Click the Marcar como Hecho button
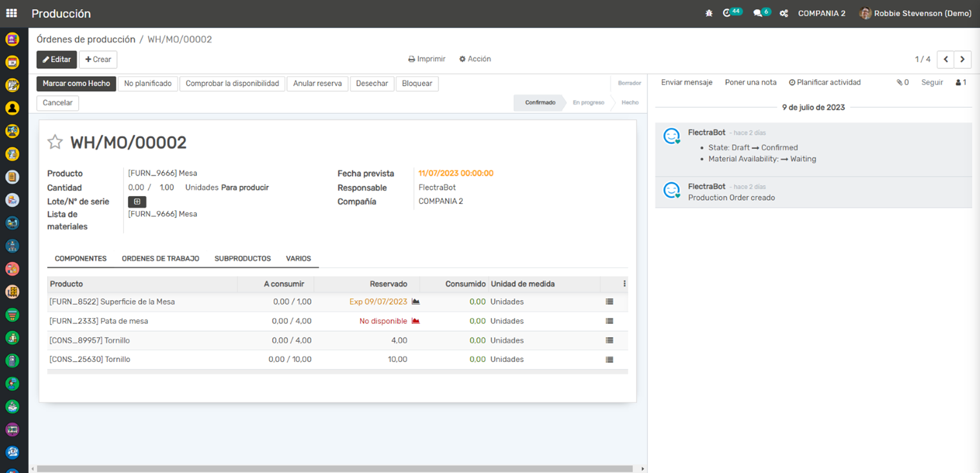Image resolution: width=980 pixels, height=473 pixels. click(x=76, y=83)
